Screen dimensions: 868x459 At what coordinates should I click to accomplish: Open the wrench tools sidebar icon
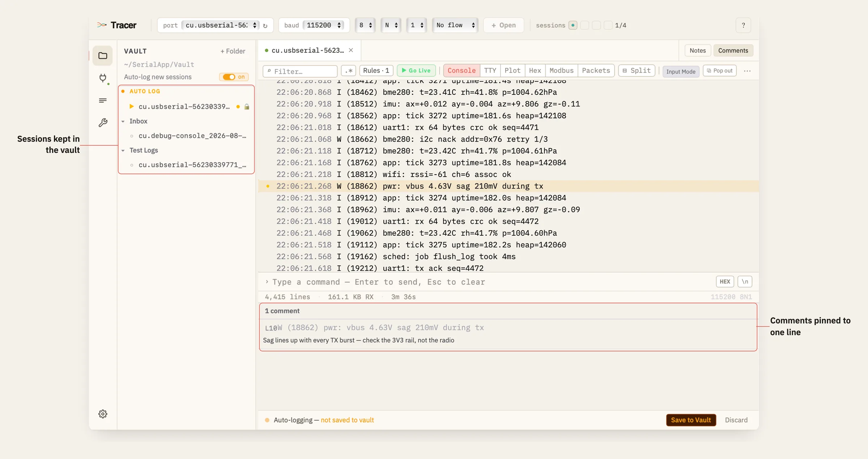pos(103,123)
